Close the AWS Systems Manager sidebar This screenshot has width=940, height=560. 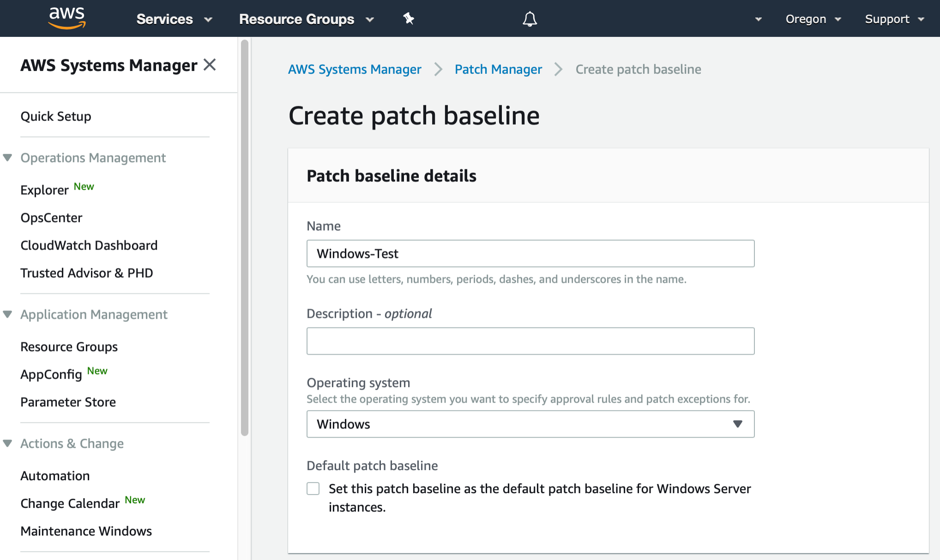click(210, 65)
